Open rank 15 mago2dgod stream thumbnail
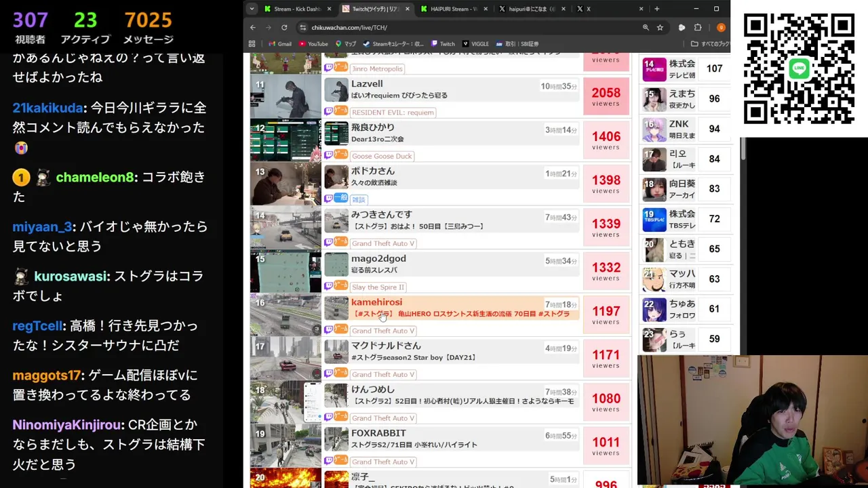 (x=285, y=272)
